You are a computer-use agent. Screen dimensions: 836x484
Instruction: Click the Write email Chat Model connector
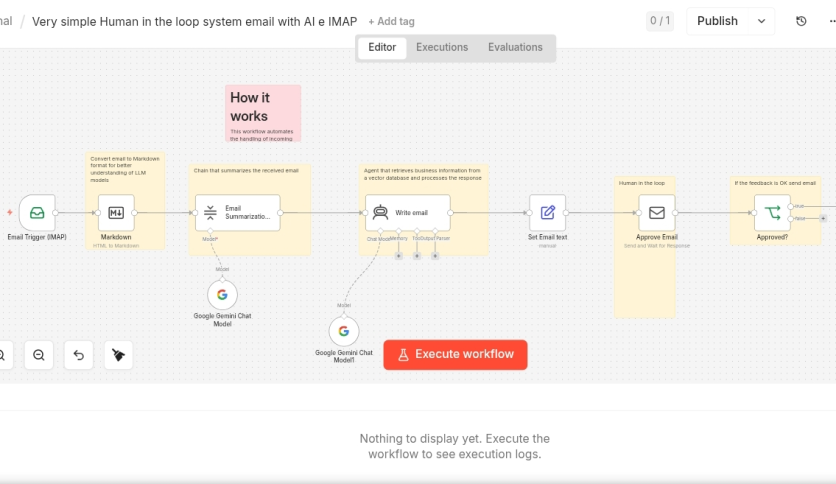pos(380,231)
